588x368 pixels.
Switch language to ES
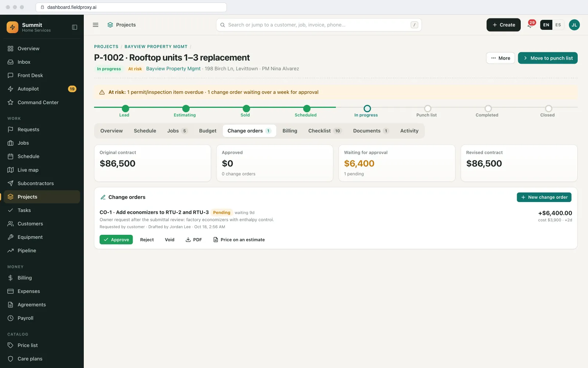pyautogui.click(x=558, y=25)
